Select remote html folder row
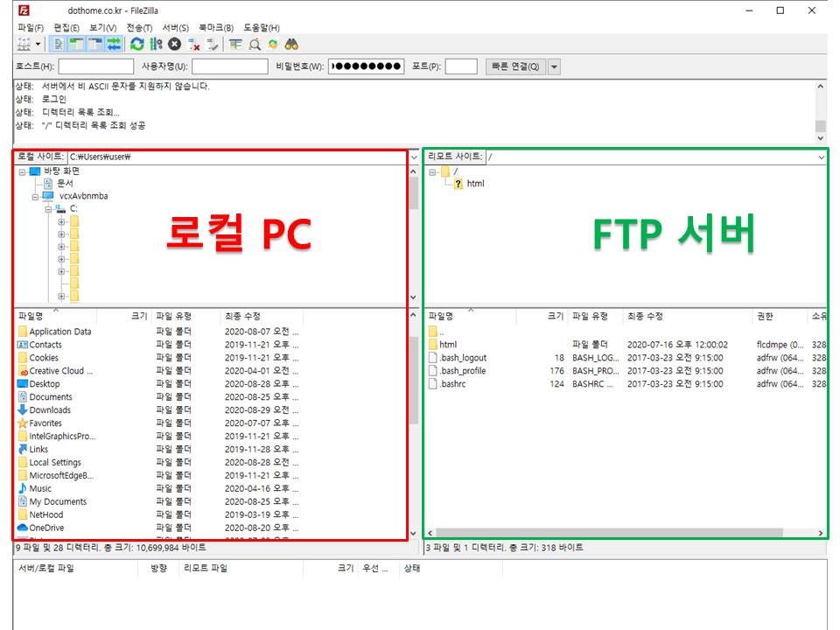The height and width of the screenshot is (630, 840). (627, 345)
